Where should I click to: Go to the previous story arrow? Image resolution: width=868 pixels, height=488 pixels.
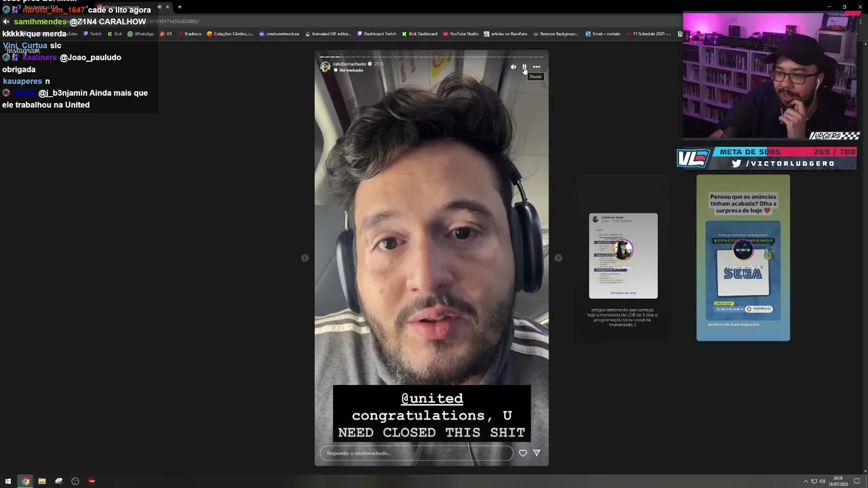(x=304, y=258)
